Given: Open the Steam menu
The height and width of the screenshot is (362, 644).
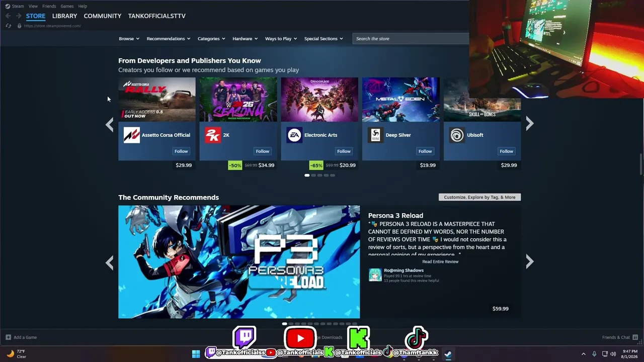Looking at the screenshot, I should 18,6.
